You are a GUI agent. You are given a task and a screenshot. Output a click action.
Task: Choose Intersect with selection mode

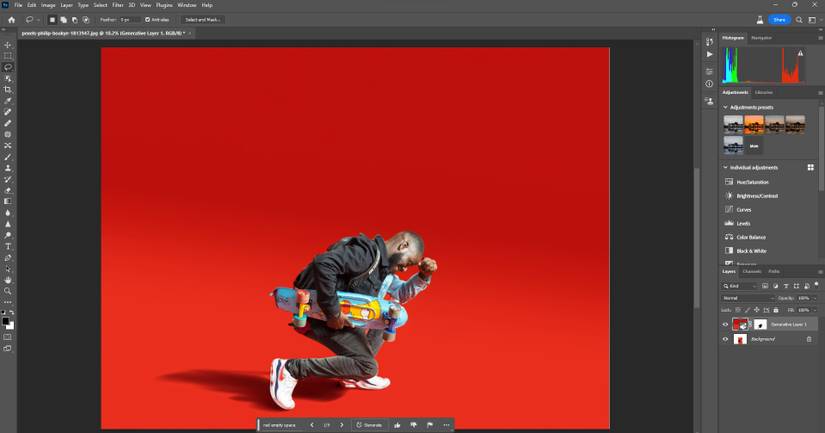click(86, 19)
